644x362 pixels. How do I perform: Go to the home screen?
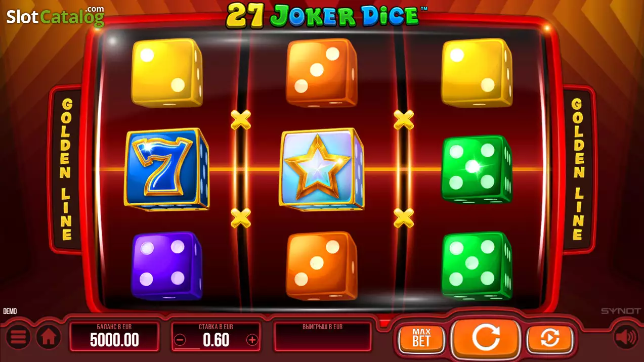click(x=48, y=337)
